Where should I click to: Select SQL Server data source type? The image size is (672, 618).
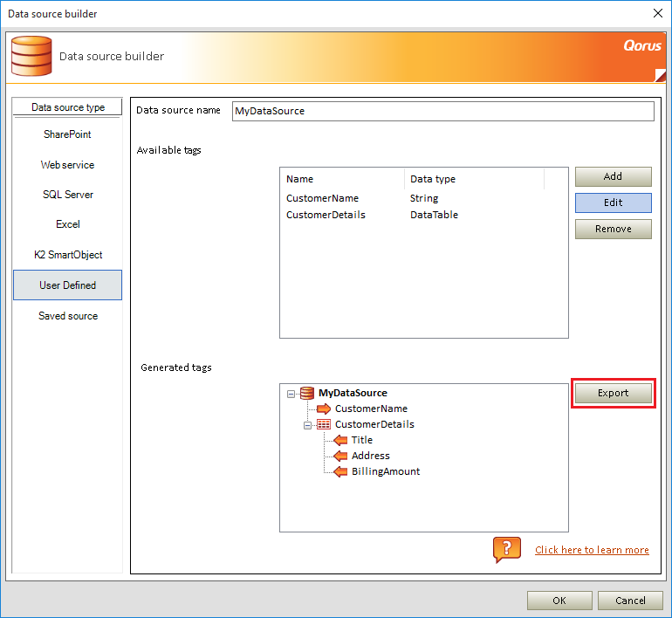67,195
